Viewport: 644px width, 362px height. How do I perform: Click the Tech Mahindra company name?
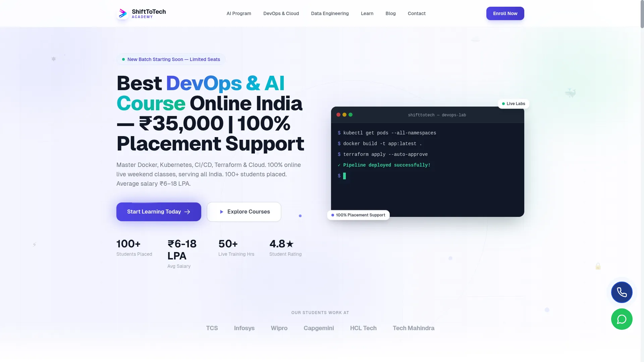414,328
